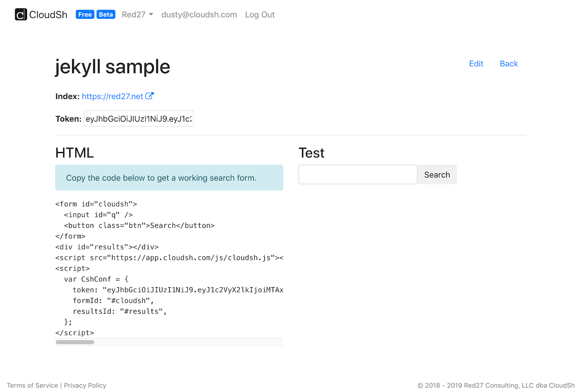Focus the Test search input box
580x392 pixels.
coord(358,175)
